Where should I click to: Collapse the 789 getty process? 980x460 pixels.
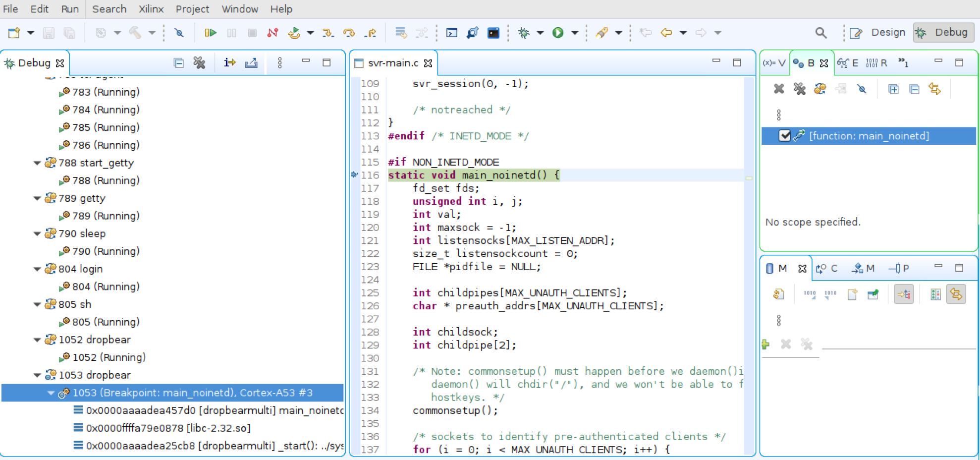pos(37,198)
